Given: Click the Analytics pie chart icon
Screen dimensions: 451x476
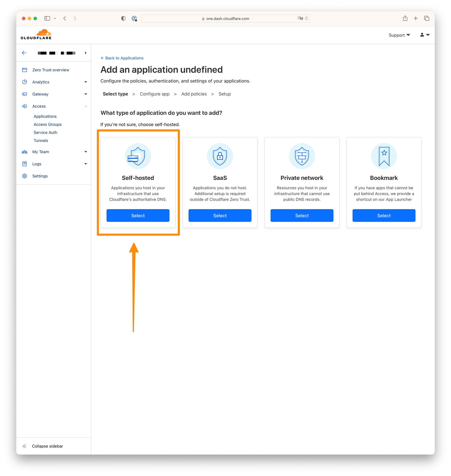Looking at the screenshot, I should [x=25, y=82].
